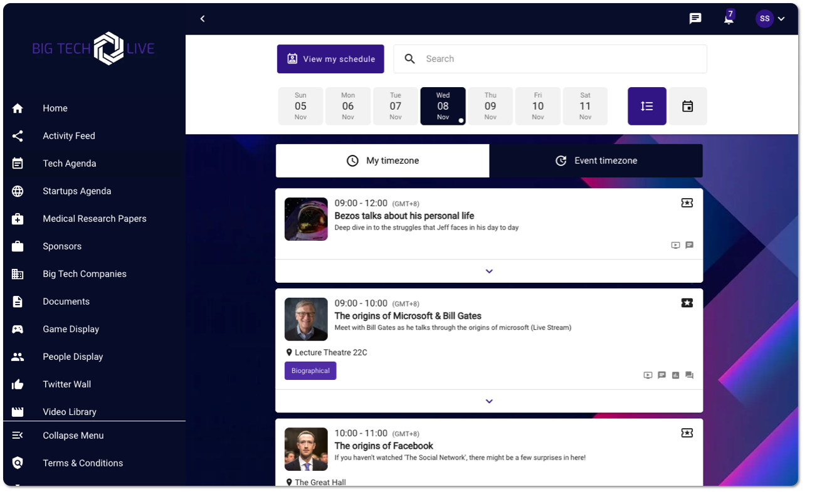Bookmark The origins of Facebook session

click(687, 433)
